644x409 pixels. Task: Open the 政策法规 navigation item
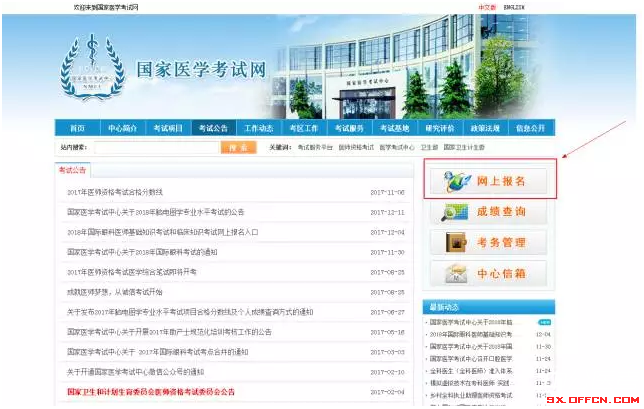[485, 128]
